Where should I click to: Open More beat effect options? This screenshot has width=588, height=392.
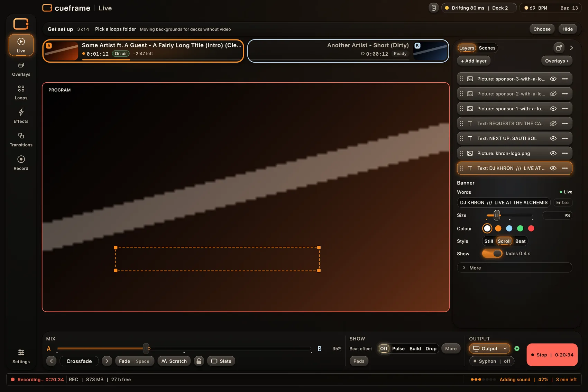451,349
